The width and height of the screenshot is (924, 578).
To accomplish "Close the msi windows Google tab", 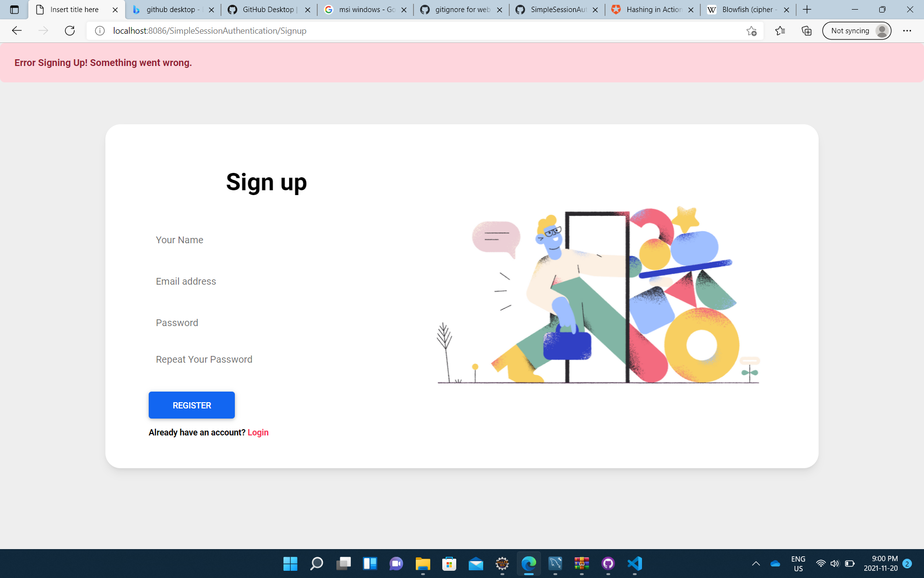I will click(x=404, y=10).
